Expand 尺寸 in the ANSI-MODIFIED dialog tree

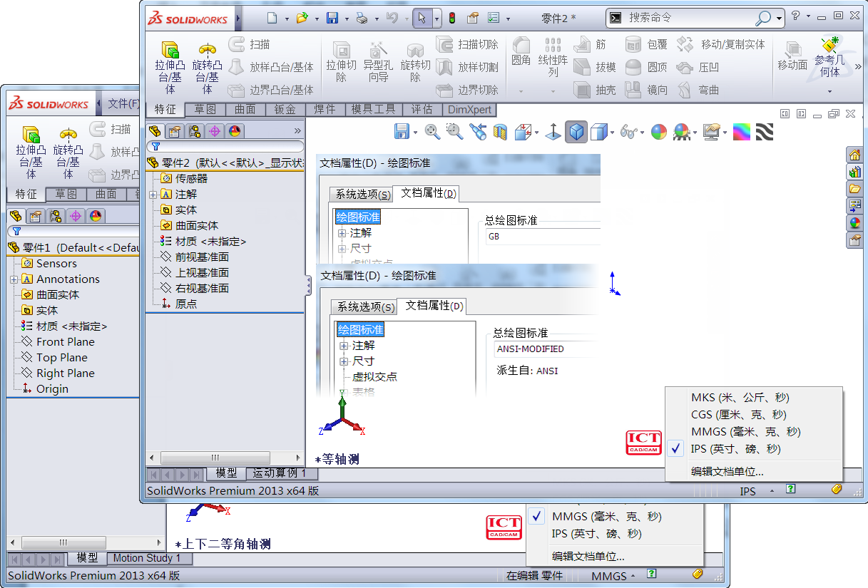coord(344,361)
